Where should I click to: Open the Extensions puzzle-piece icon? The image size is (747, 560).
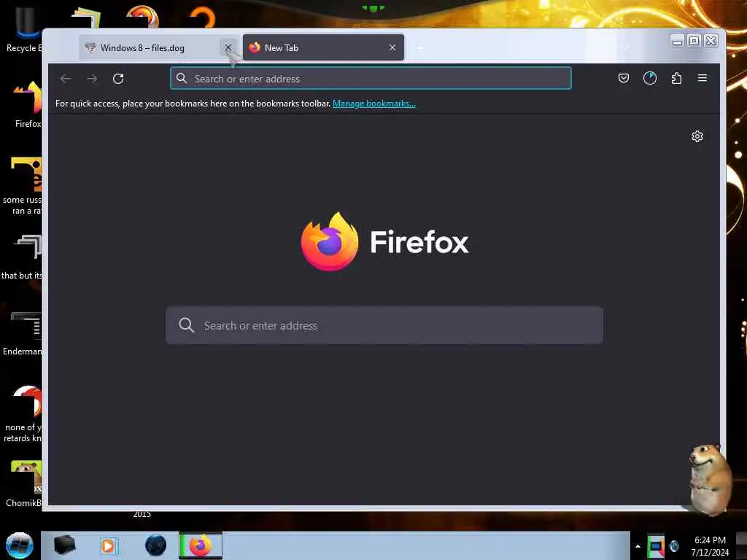pos(676,78)
